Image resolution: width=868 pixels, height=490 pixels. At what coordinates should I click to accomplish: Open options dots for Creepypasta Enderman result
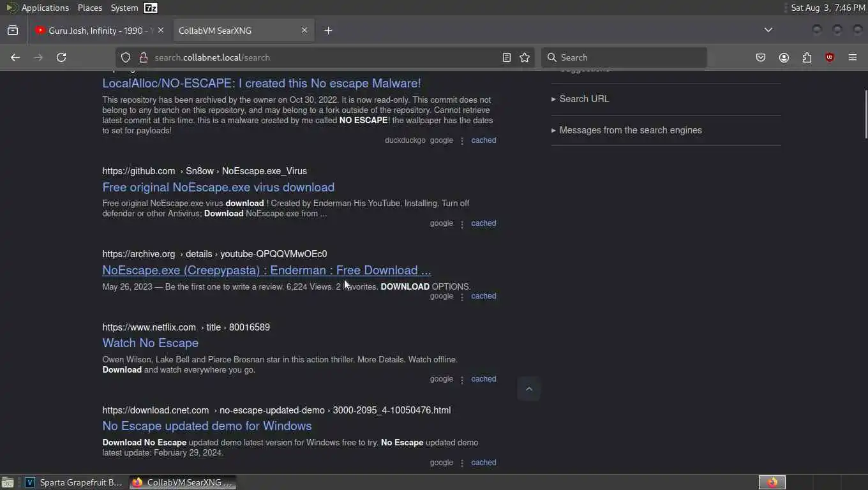click(462, 297)
